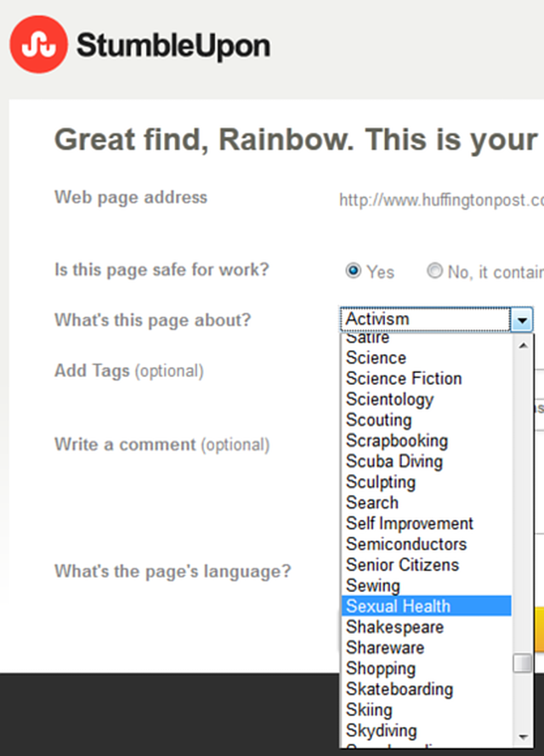Choose Science from the topic list
The width and height of the screenshot is (544, 756).
coord(426,358)
